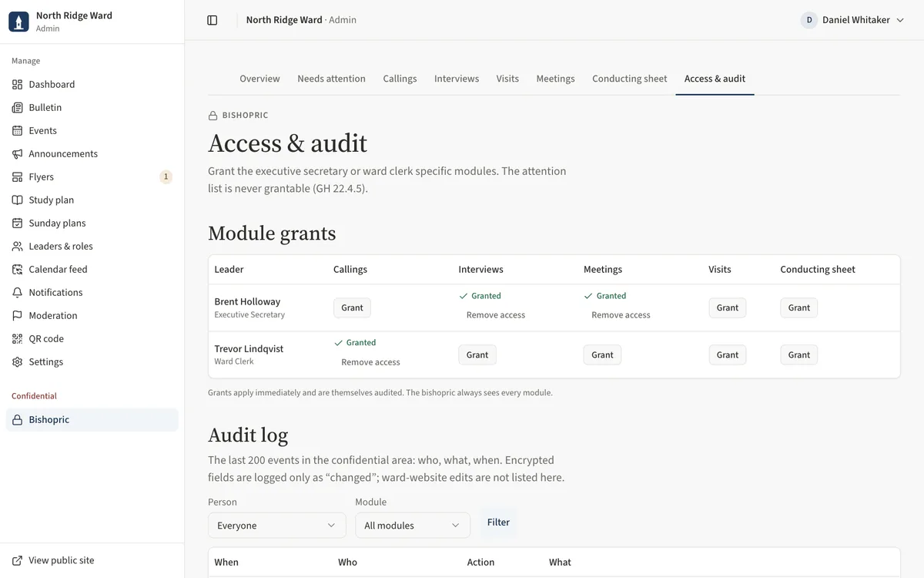Screen dimensions: 924x578
Task: Select the Access & audit tab
Action: 715,79
